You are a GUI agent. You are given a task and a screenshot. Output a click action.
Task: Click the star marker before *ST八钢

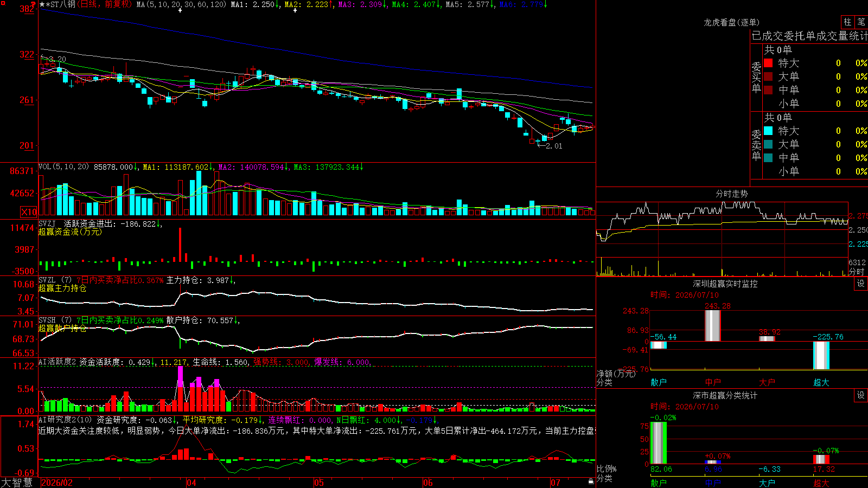point(42,4)
